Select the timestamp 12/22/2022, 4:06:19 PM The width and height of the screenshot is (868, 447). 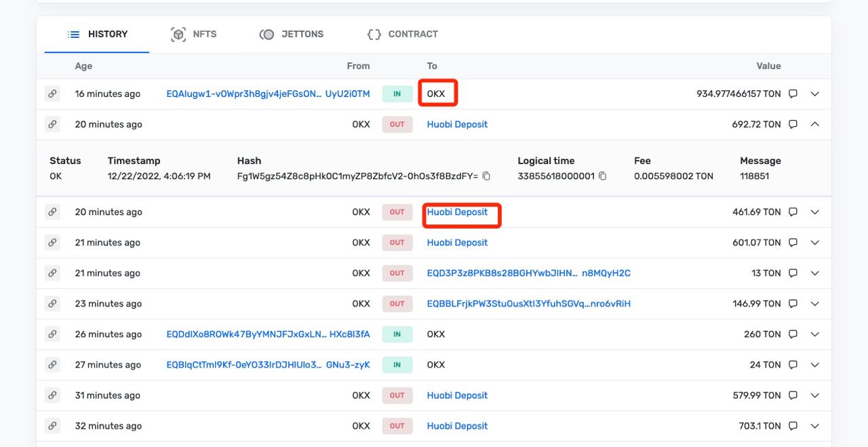click(x=159, y=176)
